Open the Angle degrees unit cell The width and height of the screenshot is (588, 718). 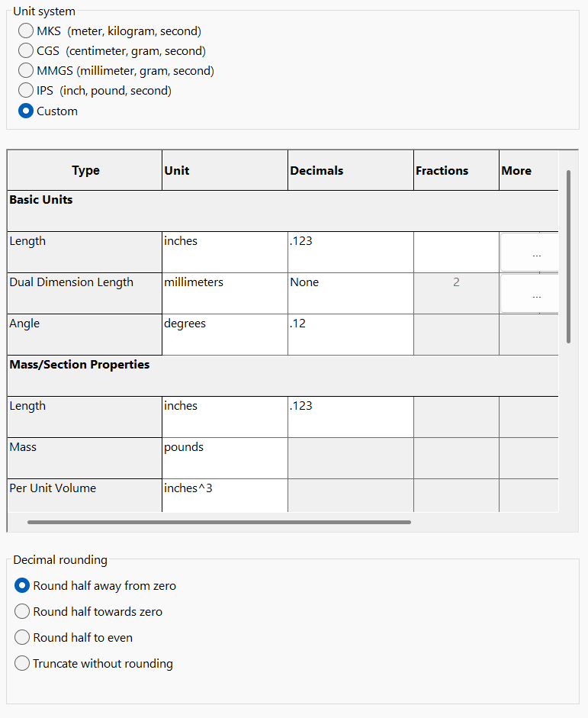(x=225, y=334)
